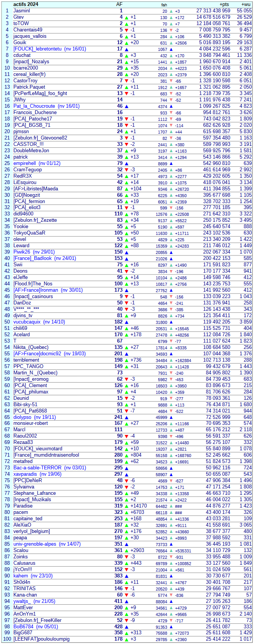Click the "fah" column header
The image size is (254, 644).
164,5
